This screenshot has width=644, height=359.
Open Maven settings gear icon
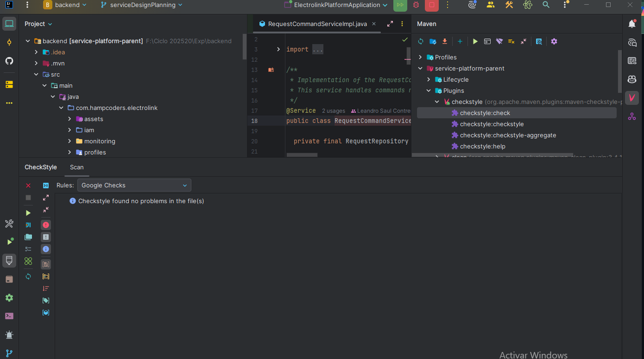[x=554, y=41]
